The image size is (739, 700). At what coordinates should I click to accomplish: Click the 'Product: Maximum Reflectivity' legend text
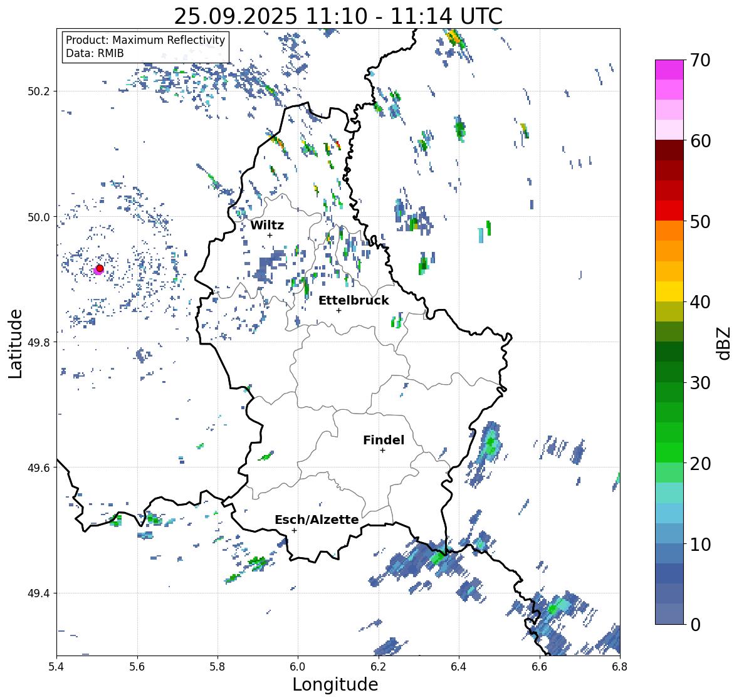[x=145, y=40]
